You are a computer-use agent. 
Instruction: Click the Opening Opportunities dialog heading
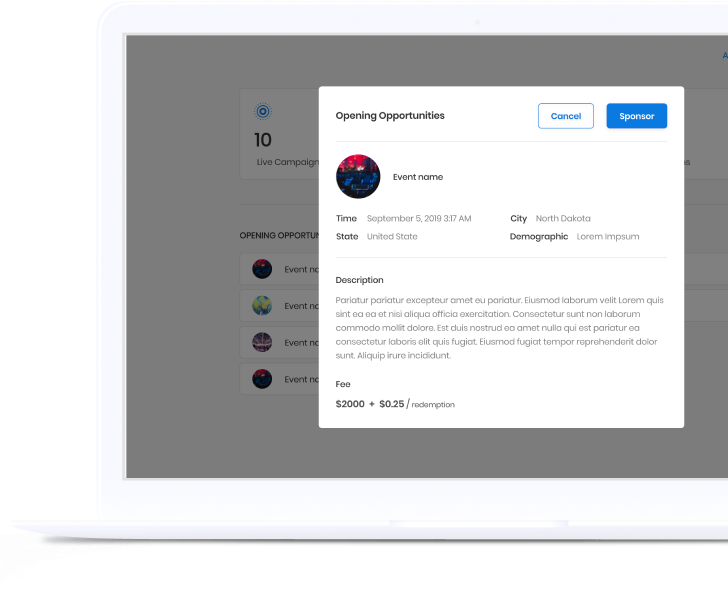coord(390,116)
